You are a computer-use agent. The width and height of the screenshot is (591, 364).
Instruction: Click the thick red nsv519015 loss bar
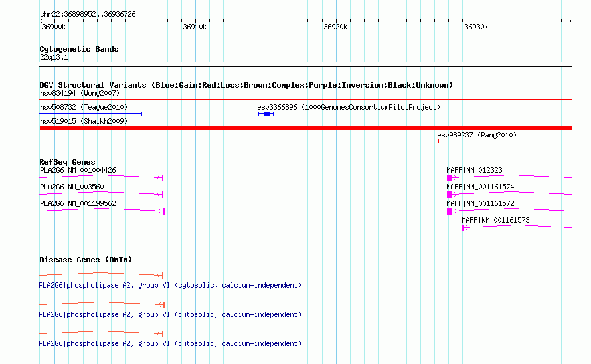tap(305, 128)
